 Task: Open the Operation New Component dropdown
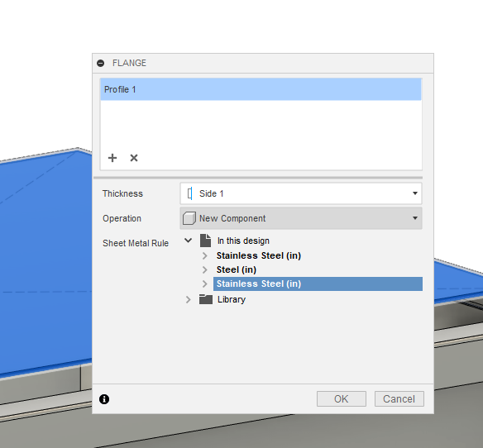click(301, 218)
